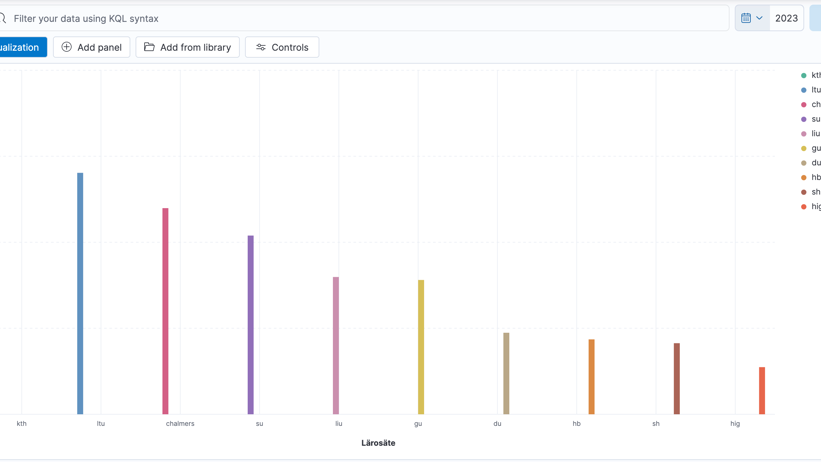Click the Create visualization button
The width and height of the screenshot is (821, 462).
(x=20, y=47)
